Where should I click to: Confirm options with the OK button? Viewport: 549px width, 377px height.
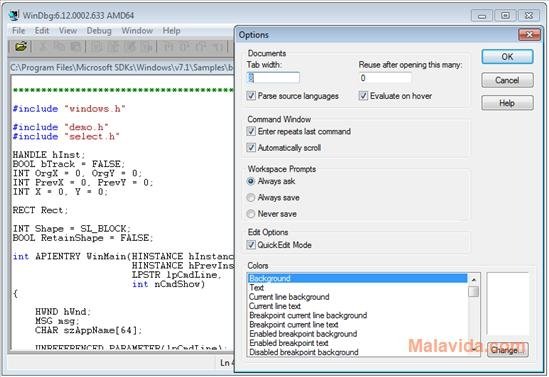(x=507, y=57)
